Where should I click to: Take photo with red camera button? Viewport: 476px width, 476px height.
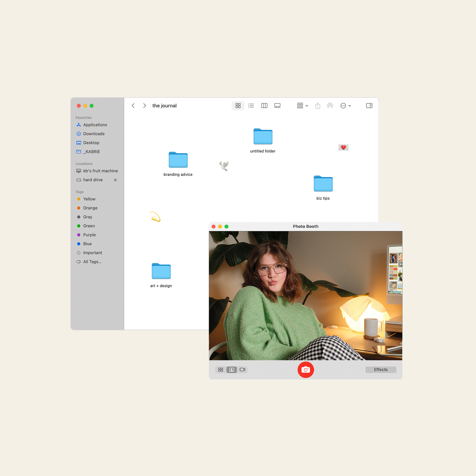click(306, 370)
